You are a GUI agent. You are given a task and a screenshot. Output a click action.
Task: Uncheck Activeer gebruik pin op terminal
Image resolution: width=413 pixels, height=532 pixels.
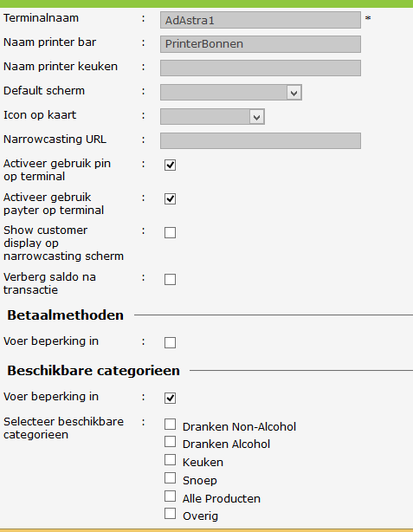point(170,165)
